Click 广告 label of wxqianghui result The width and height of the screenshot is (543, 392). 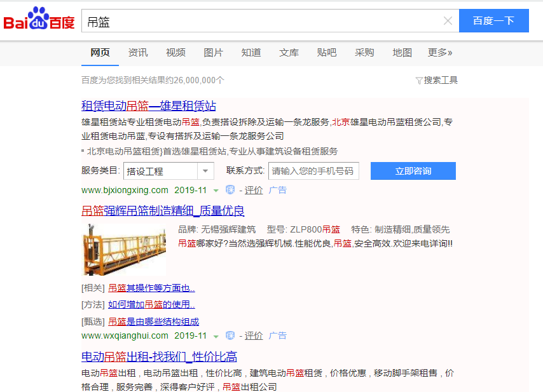278,335
